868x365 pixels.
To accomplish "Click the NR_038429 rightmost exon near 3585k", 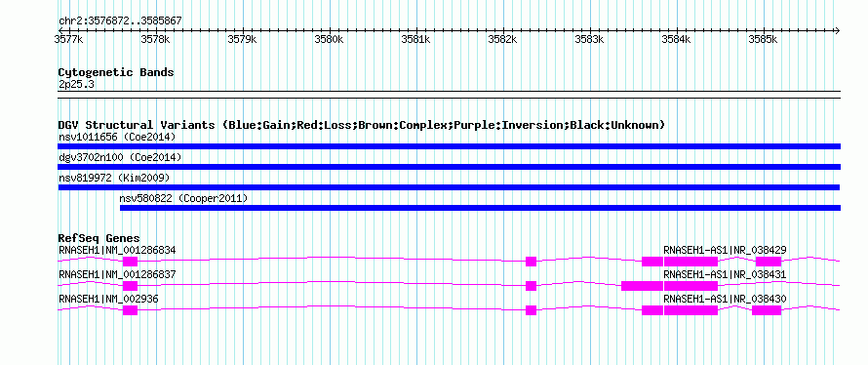I will click(x=769, y=262).
